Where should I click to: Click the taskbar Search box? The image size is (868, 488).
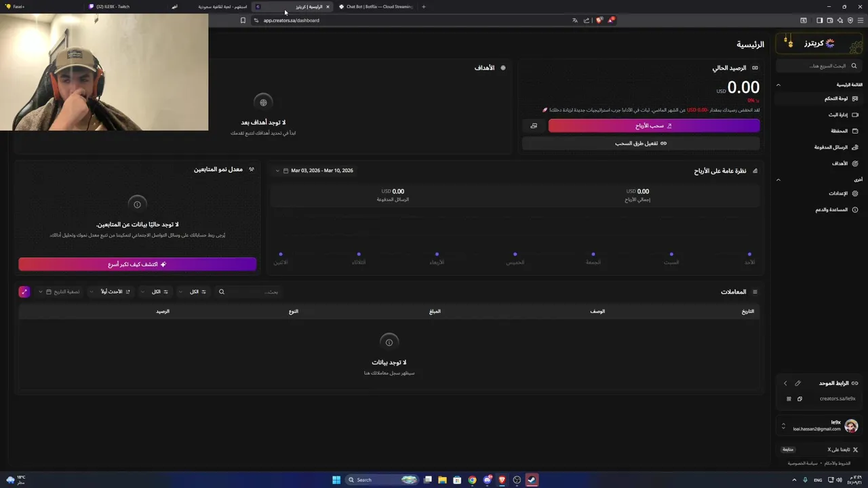point(382,480)
